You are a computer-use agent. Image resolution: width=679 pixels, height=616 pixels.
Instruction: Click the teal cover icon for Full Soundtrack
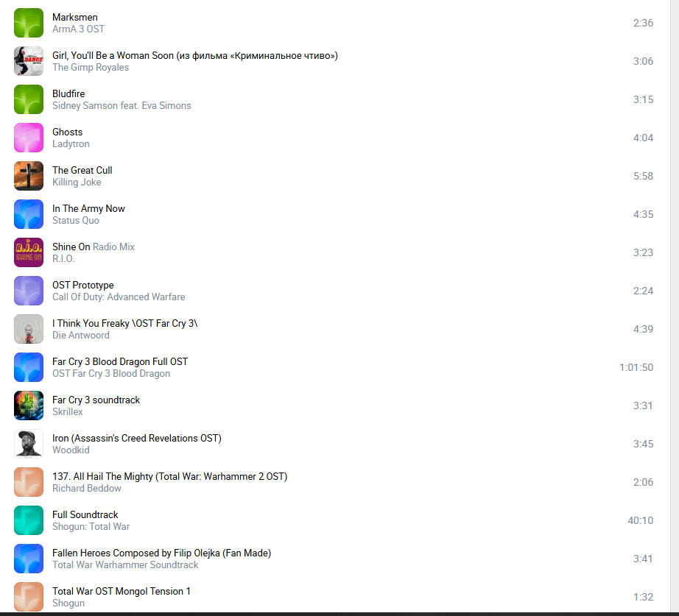pos(29,520)
